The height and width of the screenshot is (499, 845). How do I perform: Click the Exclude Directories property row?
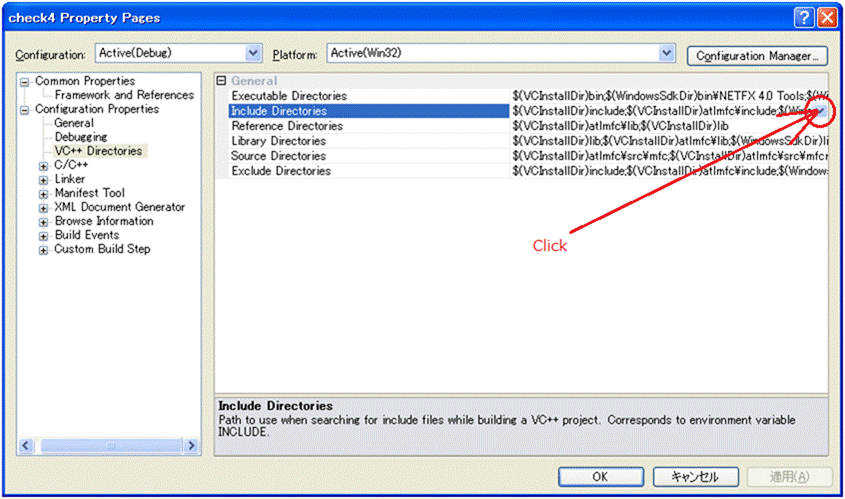280,171
